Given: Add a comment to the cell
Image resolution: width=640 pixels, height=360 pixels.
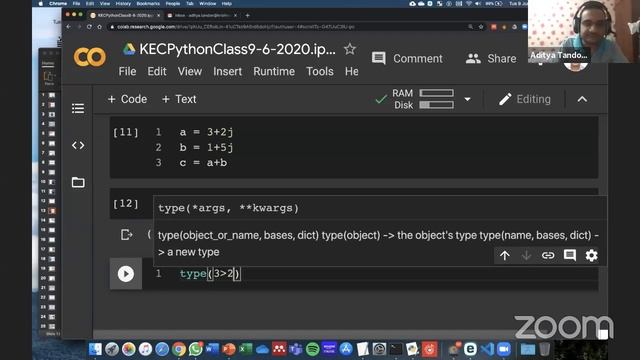Looking at the screenshot, I should click(570, 256).
